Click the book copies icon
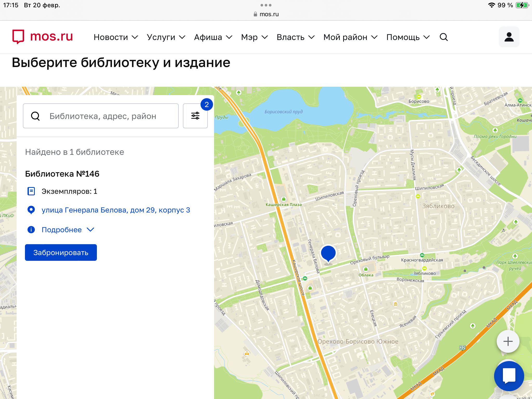The width and height of the screenshot is (532, 399). 31,191
